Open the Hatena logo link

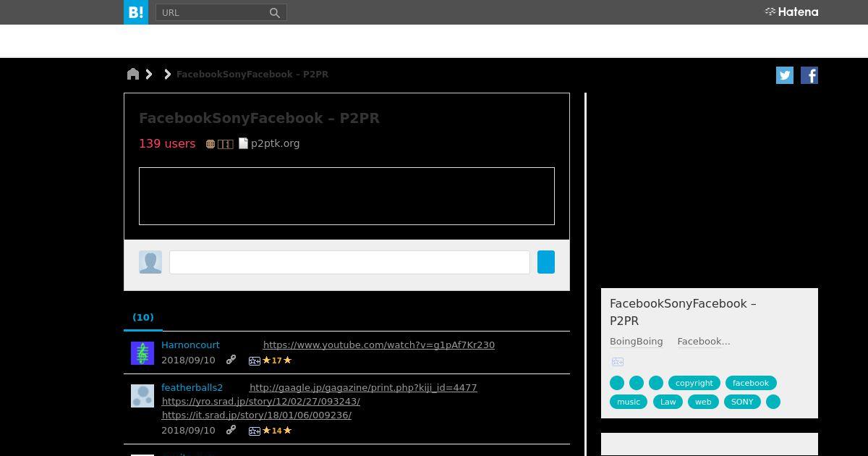[791, 12]
